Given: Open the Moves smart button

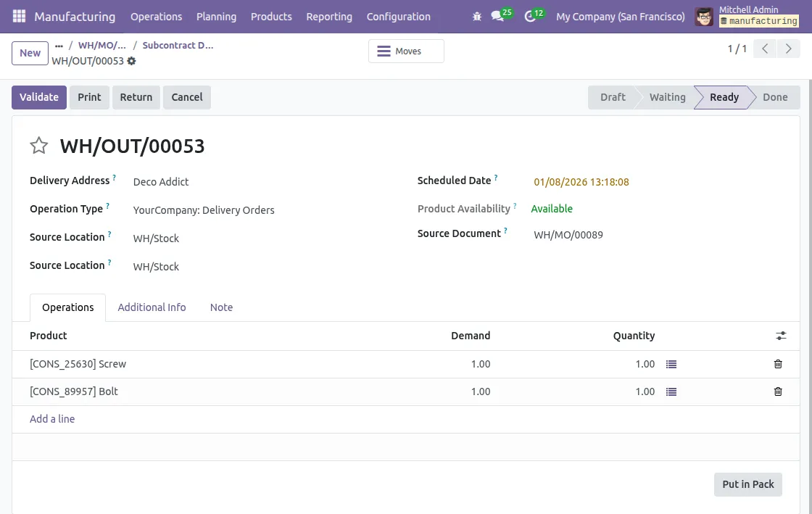Looking at the screenshot, I should (x=406, y=51).
